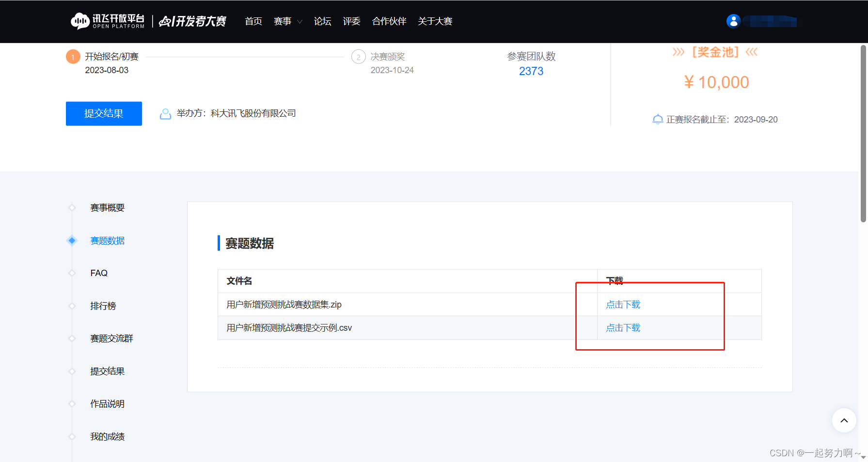The image size is (868, 462).
Task: Click the 赛题数据 section heading
Action: point(250,243)
